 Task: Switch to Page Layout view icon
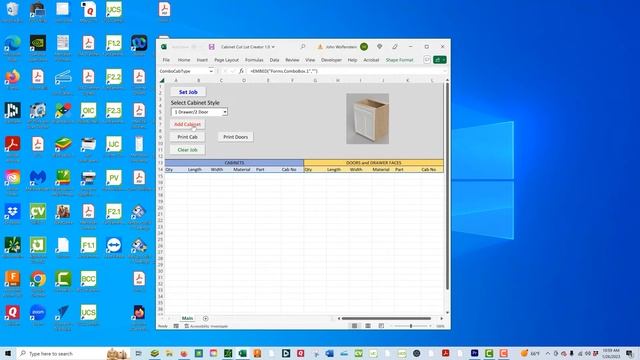pyautogui.click(x=368, y=326)
